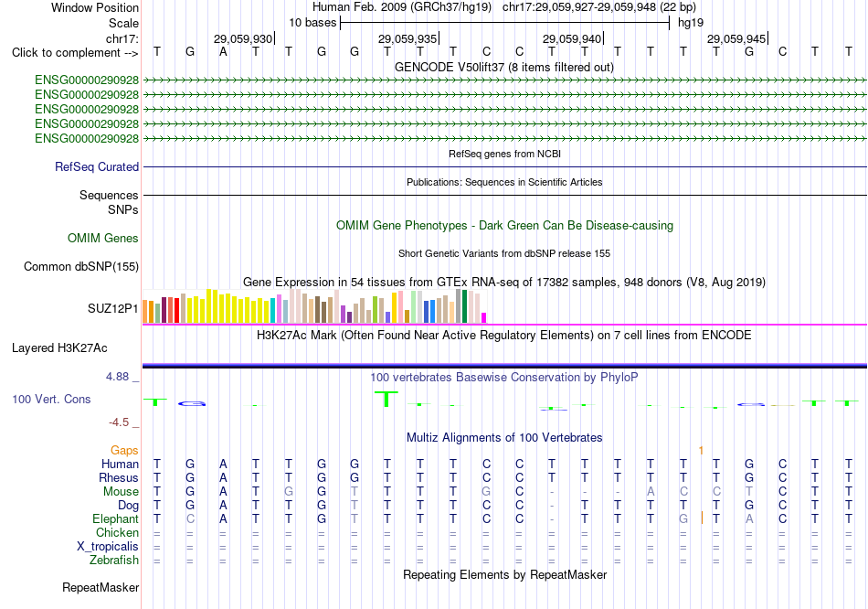Click the Common dbSNP(155) label

pyautogui.click(x=81, y=266)
